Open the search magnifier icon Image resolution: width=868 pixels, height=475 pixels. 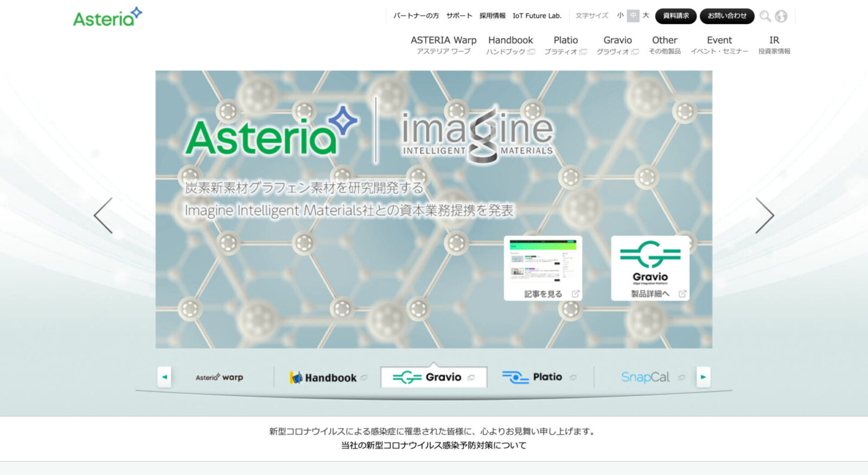765,16
